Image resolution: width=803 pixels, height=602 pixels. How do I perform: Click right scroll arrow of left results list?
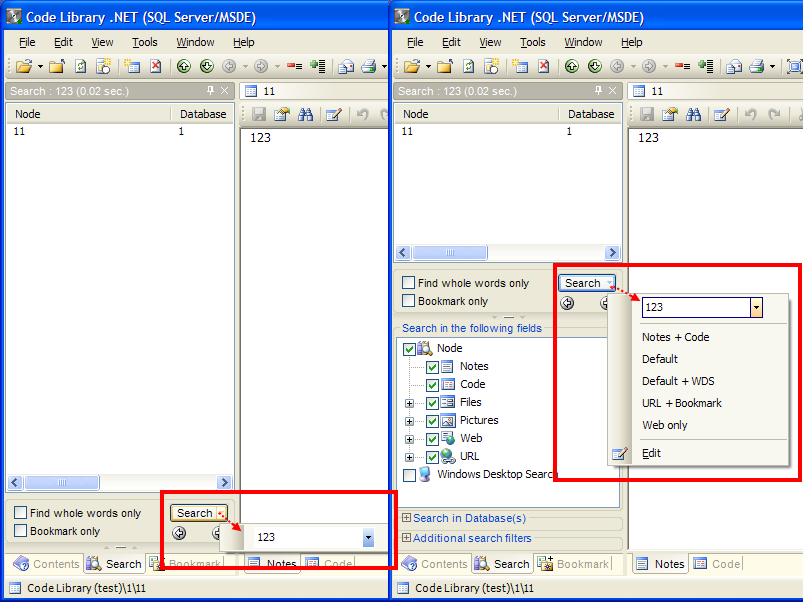[223, 482]
